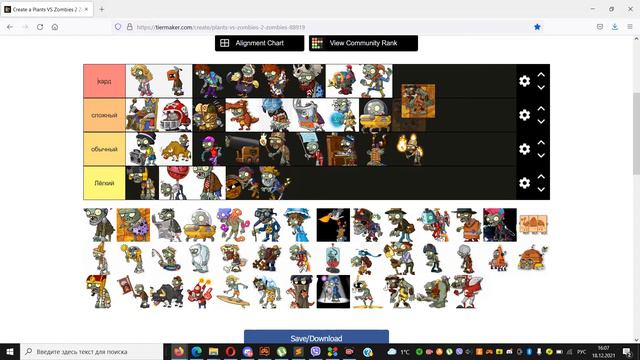The image size is (640, 360).
Task: Select the white yeti zombie from pool
Action: [200, 258]
